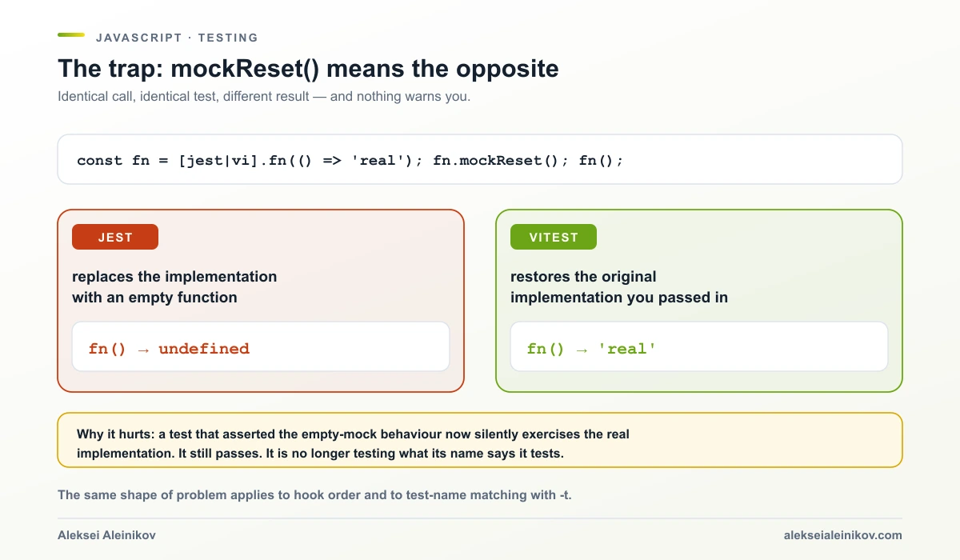Click the headline "The trap: mockReset() means the opposite"

coord(308,69)
